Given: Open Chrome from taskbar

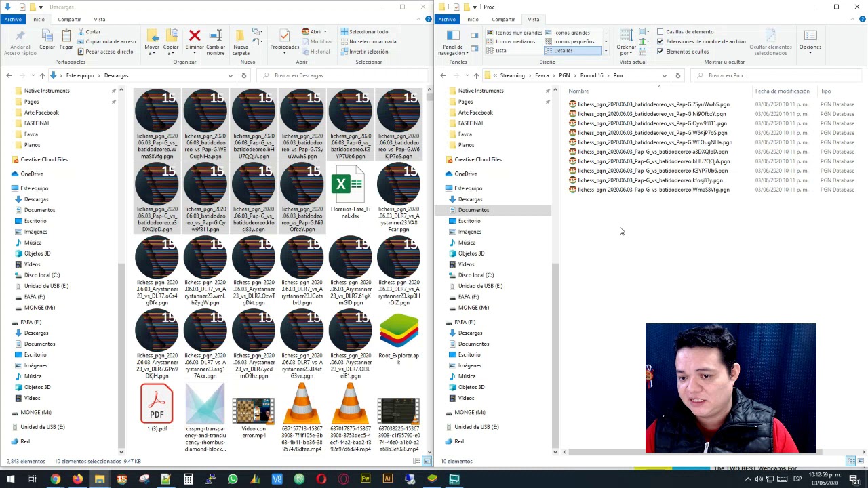Looking at the screenshot, I should pos(55,479).
